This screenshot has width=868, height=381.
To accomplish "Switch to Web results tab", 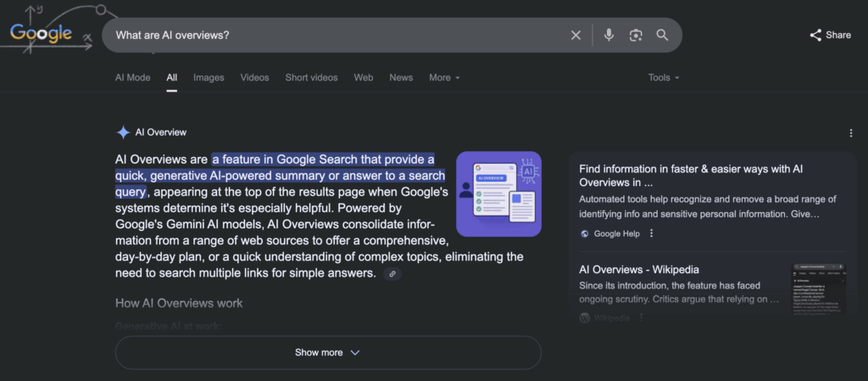I will pos(364,77).
